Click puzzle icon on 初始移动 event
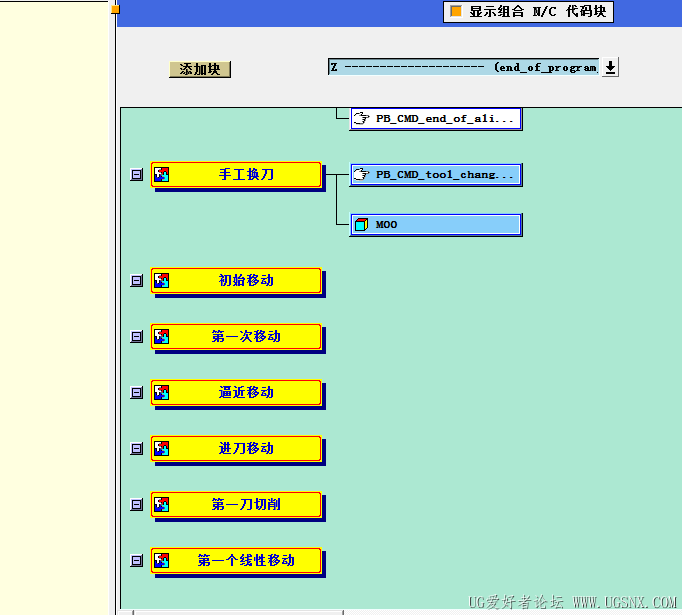Image resolution: width=682 pixels, height=615 pixels. (161, 281)
